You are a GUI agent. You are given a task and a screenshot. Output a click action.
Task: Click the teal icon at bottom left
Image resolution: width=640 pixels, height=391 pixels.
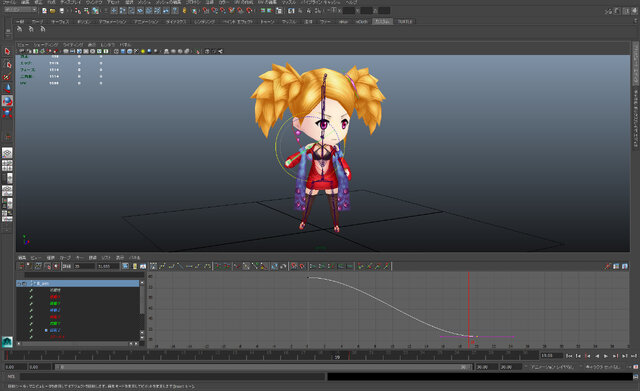tap(7, 342)
